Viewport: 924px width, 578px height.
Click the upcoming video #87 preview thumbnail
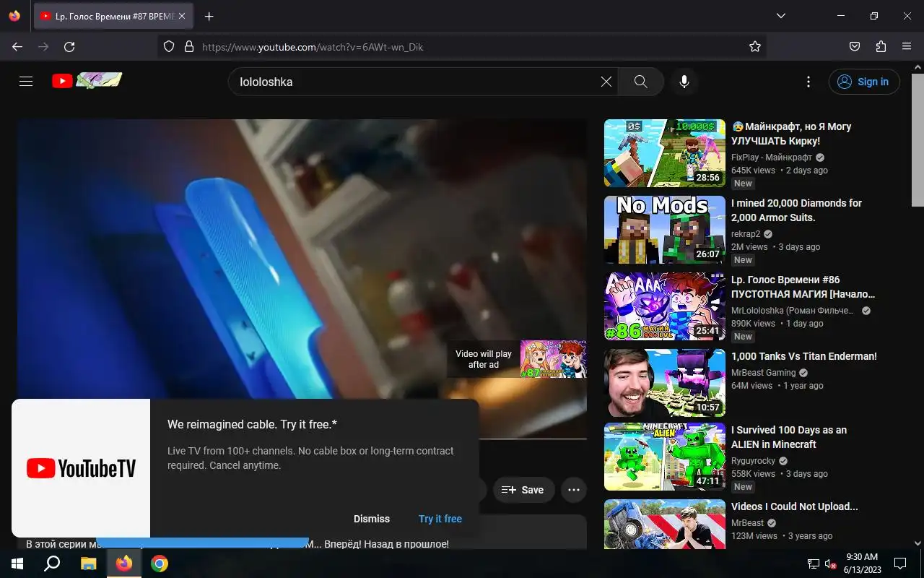click(x=553, y=359)
